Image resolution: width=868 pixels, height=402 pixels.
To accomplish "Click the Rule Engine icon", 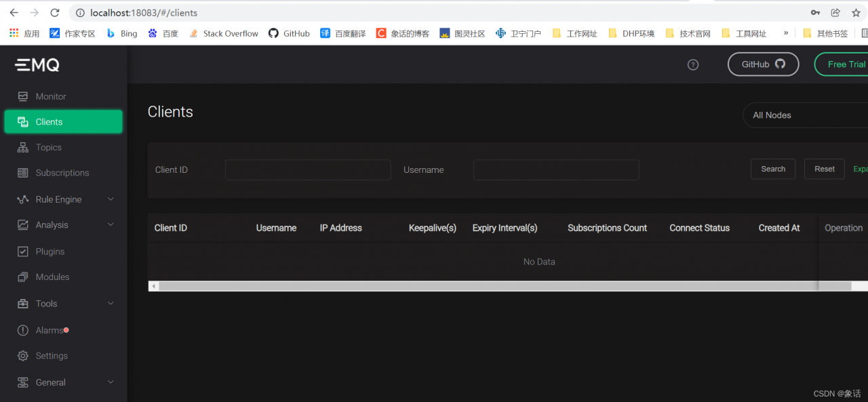I will (23, 199).
